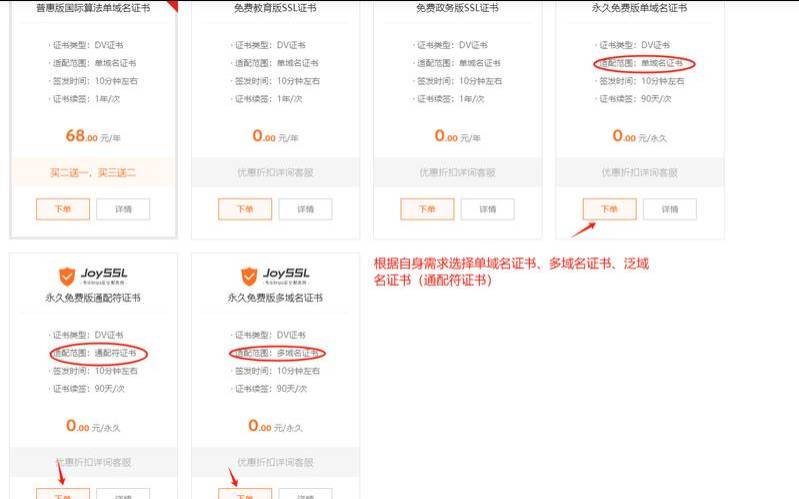Click the JoySSL logo on 永久免费版通配符证书 card
The image size is (799, 499).
click(x=93, y=276)
